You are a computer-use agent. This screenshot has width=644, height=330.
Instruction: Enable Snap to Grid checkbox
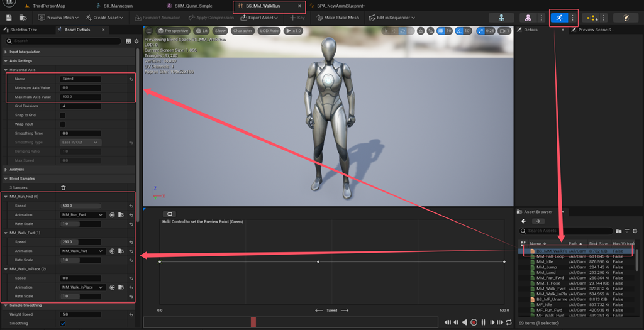63,115
